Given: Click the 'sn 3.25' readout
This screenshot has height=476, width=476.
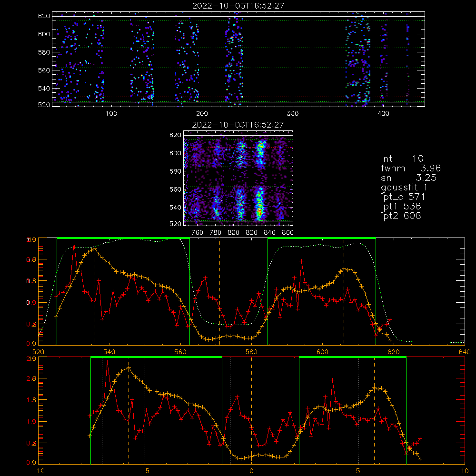Looking at the screenshot, I should (408, 178).
